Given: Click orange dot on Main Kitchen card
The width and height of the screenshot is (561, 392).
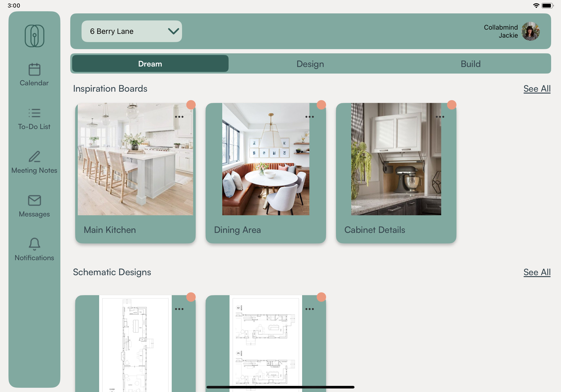Looking at the screenshot, I should coord(191,105).
